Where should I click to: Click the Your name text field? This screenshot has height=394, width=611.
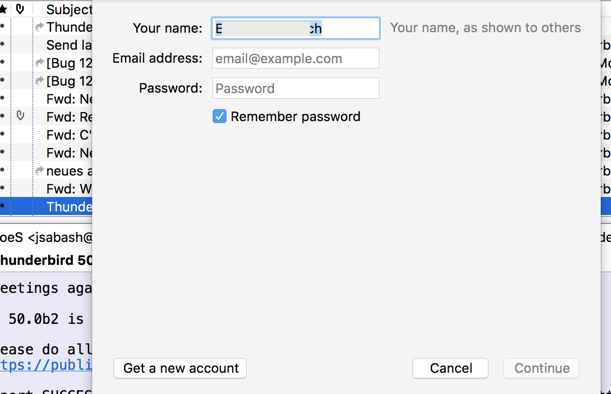pos(296,28)
